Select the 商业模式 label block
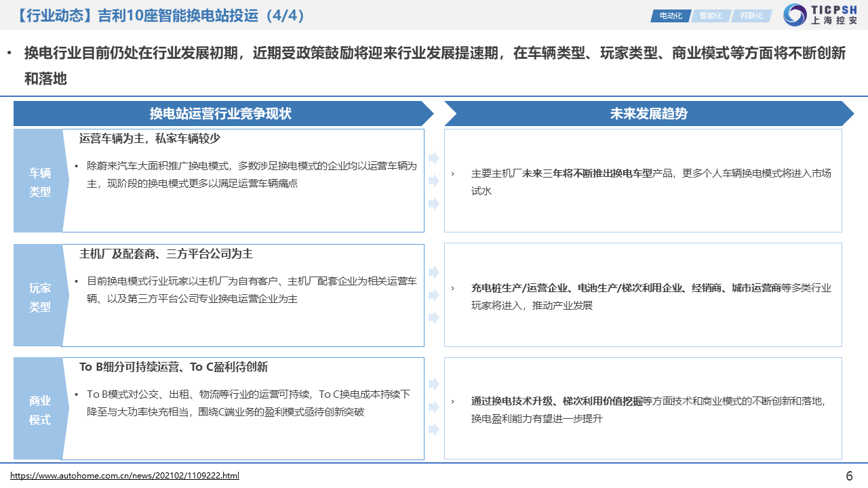Viewport: 868px width, 488px height. (x=39, y=410)
